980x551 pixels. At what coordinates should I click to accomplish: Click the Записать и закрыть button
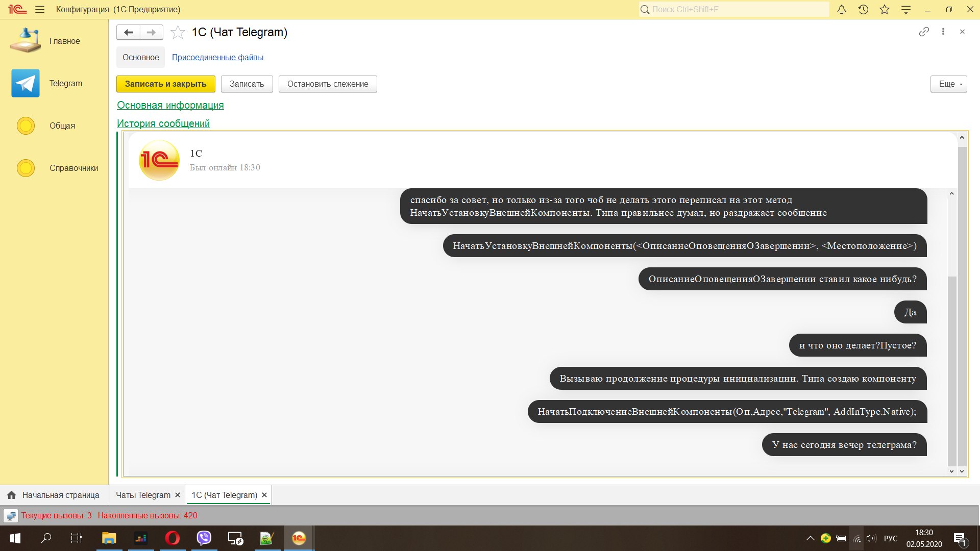pos(166,84)
